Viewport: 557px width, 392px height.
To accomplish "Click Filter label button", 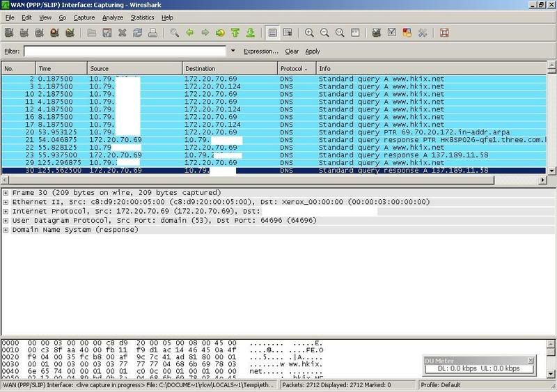I will pos(12,52).
